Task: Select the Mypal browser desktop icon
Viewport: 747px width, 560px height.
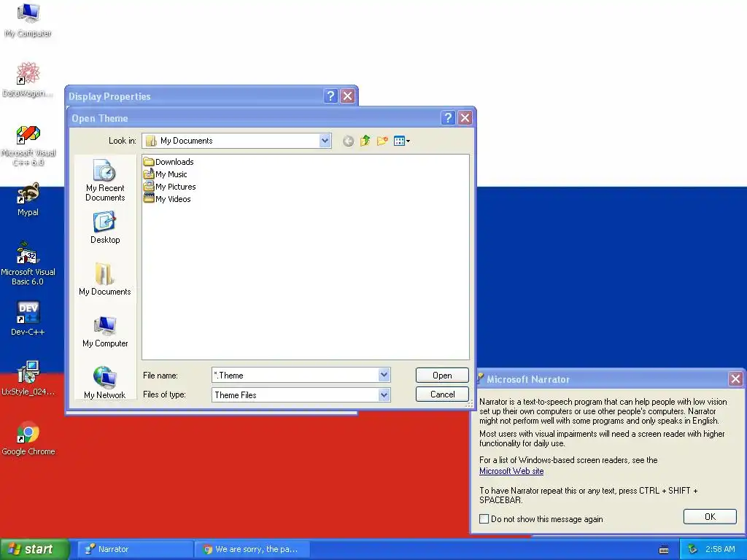Action: click(x=28, y=200)
